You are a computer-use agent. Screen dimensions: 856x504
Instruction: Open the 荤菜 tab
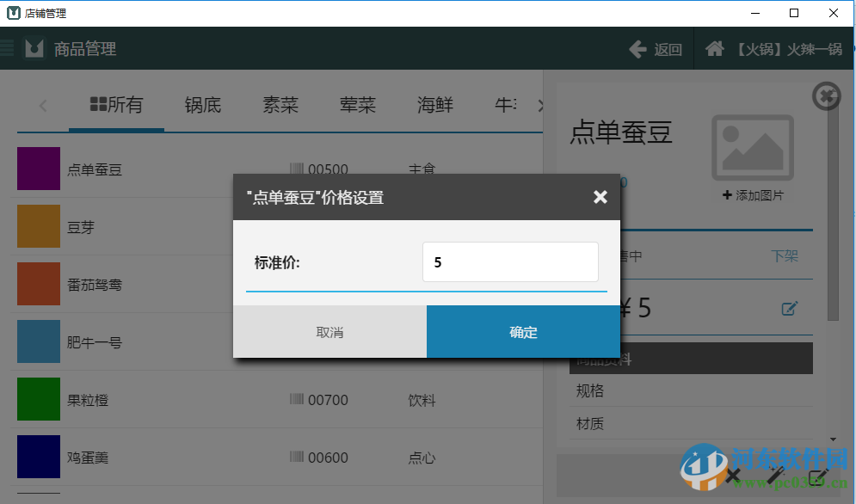click(358, 104)
